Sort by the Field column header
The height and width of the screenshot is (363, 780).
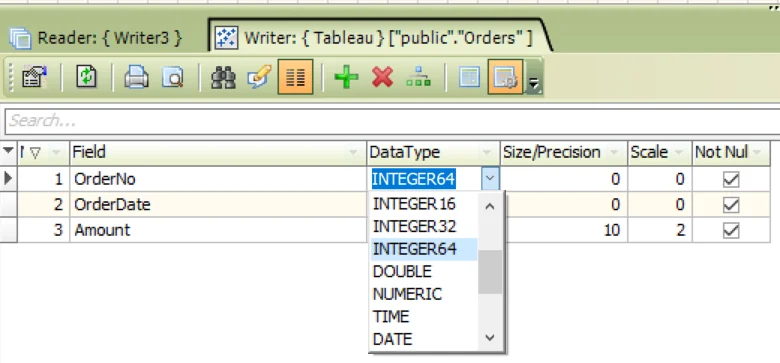click(x=218, y=152)
